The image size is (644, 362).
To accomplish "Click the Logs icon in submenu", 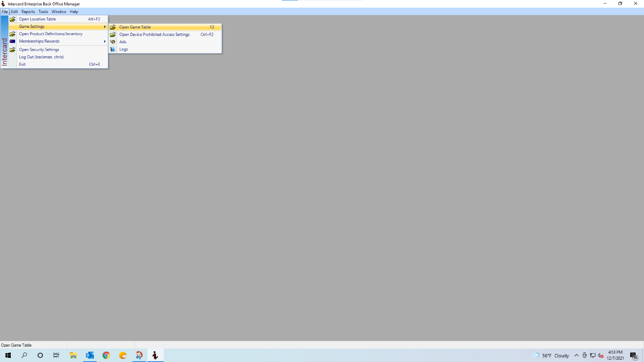I will click(113, 49).
